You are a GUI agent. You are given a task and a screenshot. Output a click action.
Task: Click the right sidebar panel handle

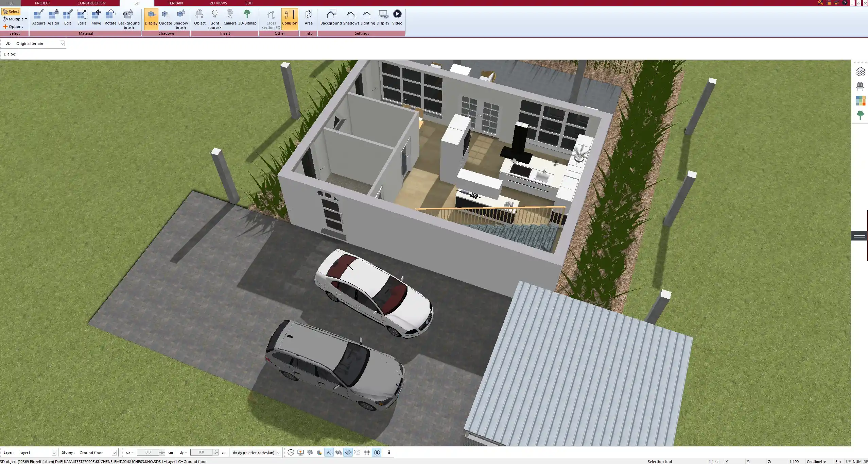click(x=860, y=236)
